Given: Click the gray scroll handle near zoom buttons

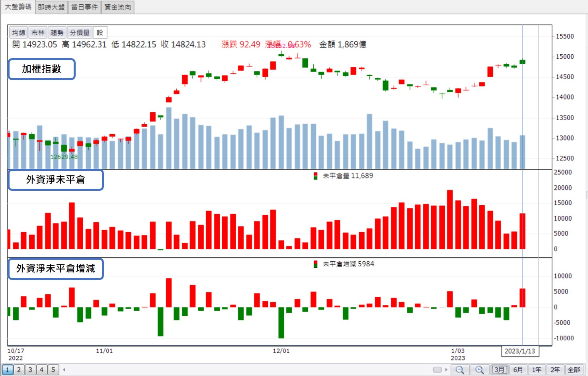Looking at the screenshot, I should tap(437, 370).
